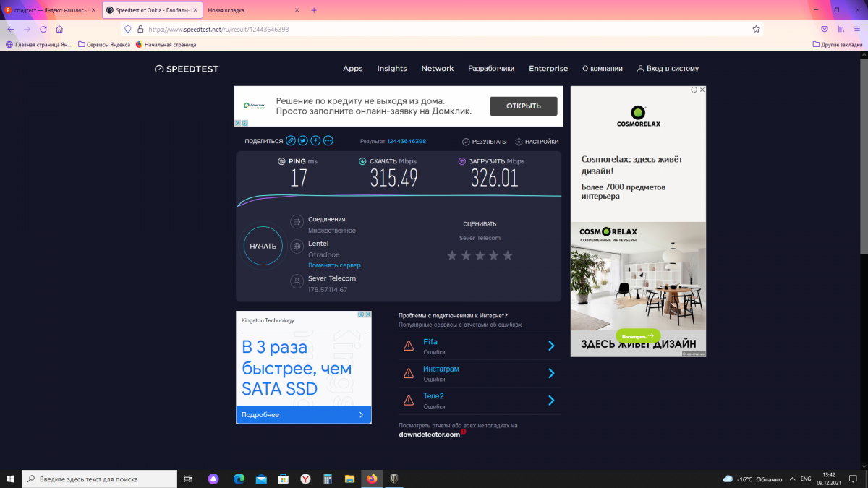
Task: Share the result on Facebook
Action: (x=315, y=141)
